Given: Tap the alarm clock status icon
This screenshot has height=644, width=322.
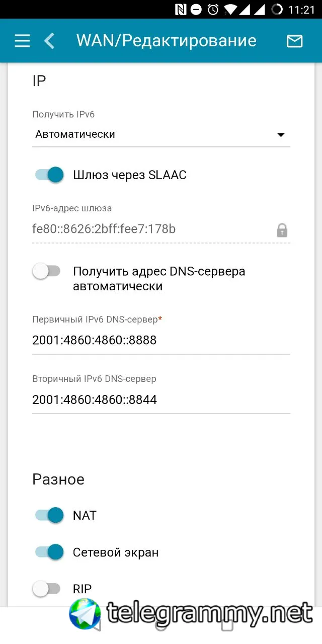Looking at the screenshot, I should click(x=213, y=10).
